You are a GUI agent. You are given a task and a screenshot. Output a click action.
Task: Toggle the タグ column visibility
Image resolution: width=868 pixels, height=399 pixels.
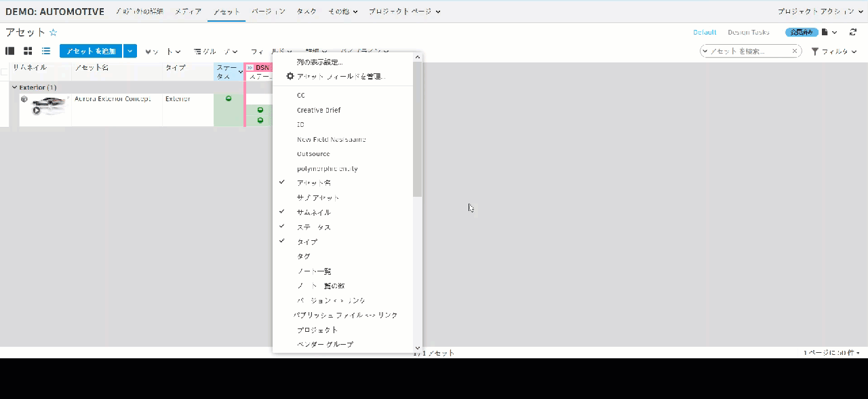pyautogui.click(x=303, y=256)
